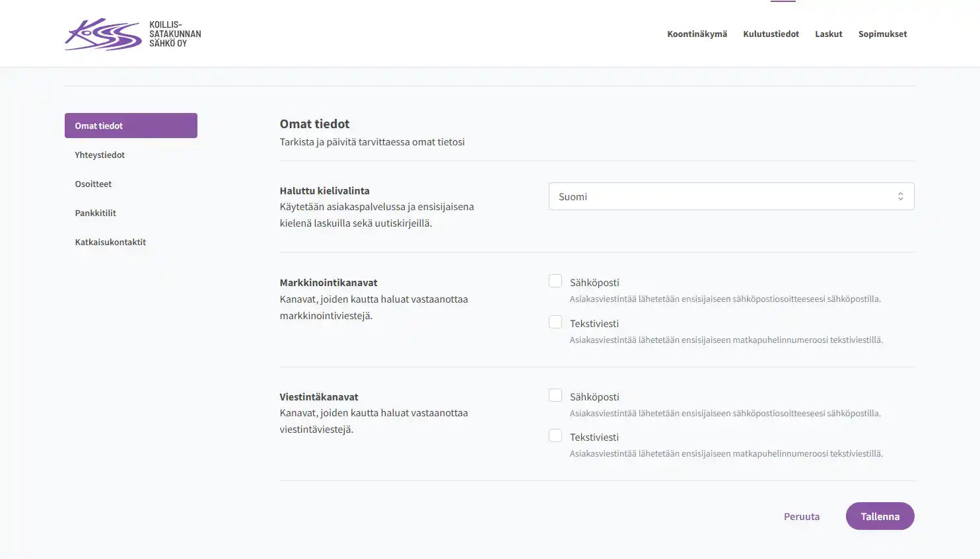
Task: Toggle Tekstiviesti checkbox under Viestintäkanavat
Action: 555,436
